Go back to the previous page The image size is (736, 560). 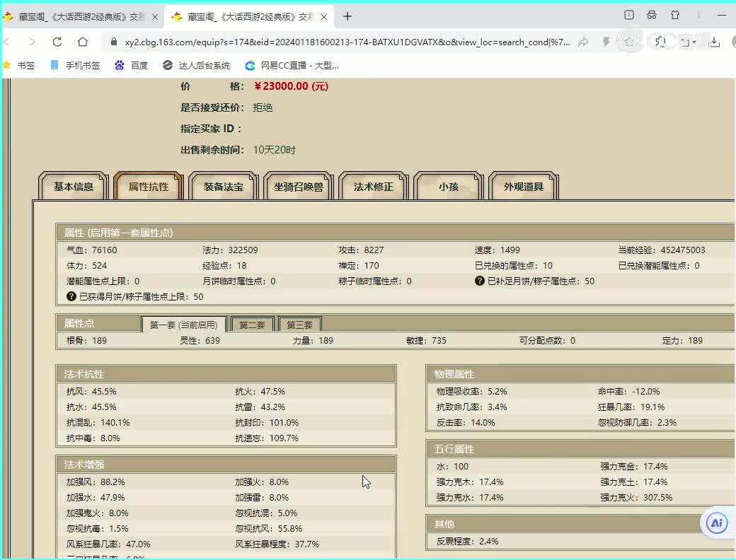pyautogui.click(x=6, y=42)
